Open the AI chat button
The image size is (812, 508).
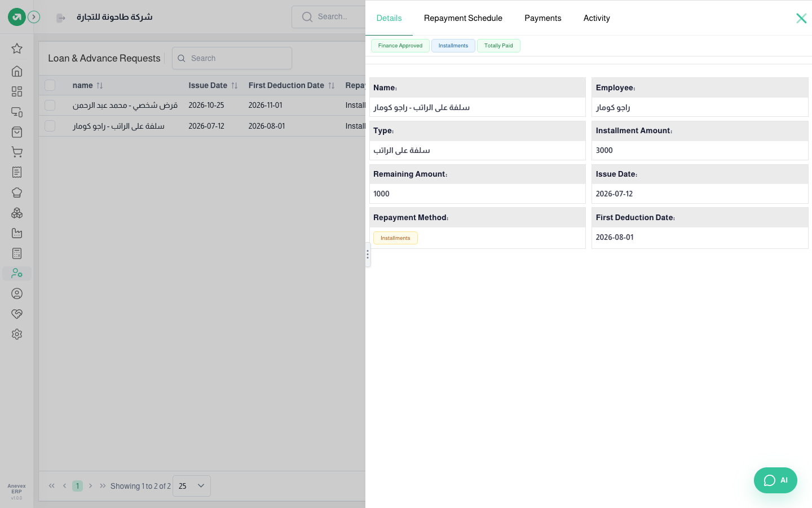pyautogui.click(x=775, y=480)
